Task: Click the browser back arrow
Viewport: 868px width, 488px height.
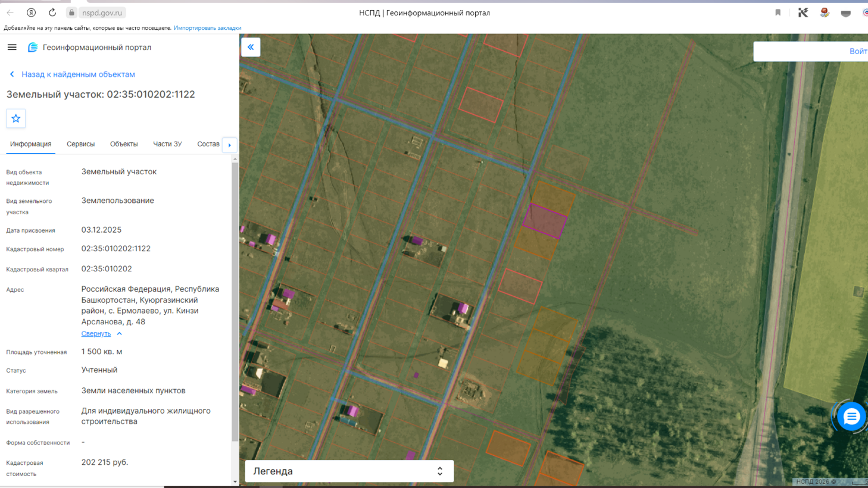Action: 10,12
